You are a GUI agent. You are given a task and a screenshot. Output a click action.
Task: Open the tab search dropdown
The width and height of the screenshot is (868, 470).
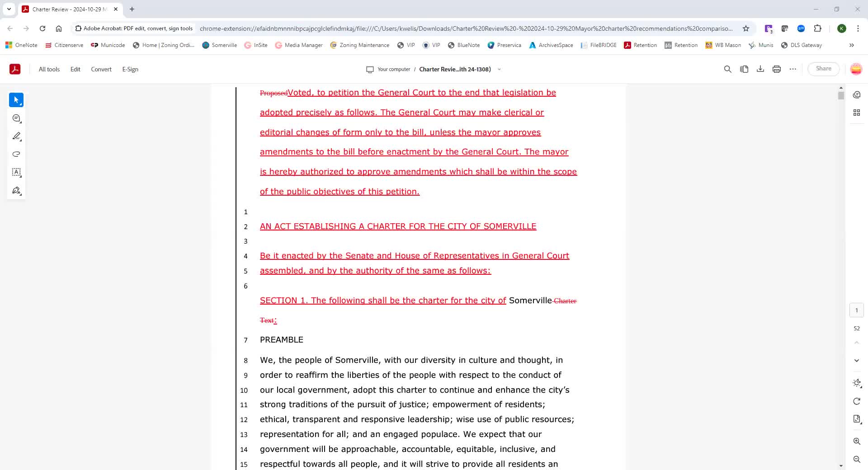tap(9, 9)
